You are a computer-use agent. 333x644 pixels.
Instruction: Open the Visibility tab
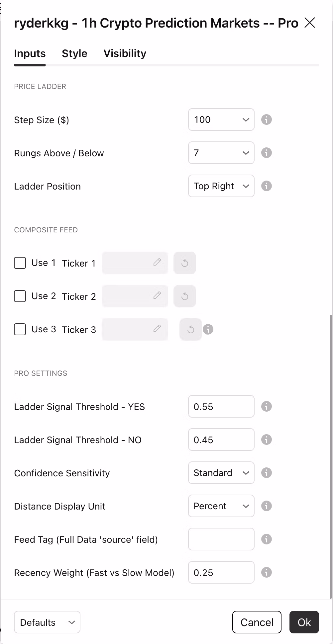coord(125,53)
